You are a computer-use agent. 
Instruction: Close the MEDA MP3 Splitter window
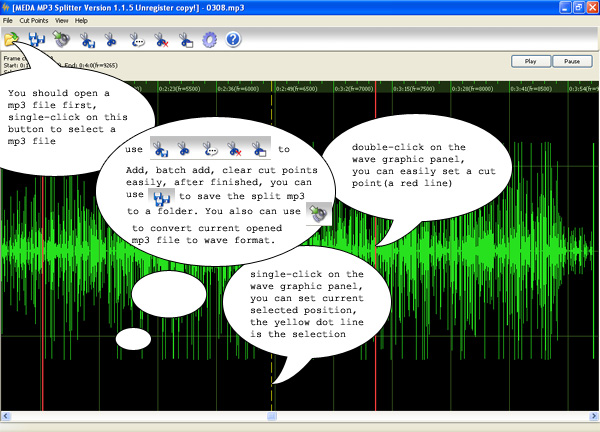click(592, 7)
